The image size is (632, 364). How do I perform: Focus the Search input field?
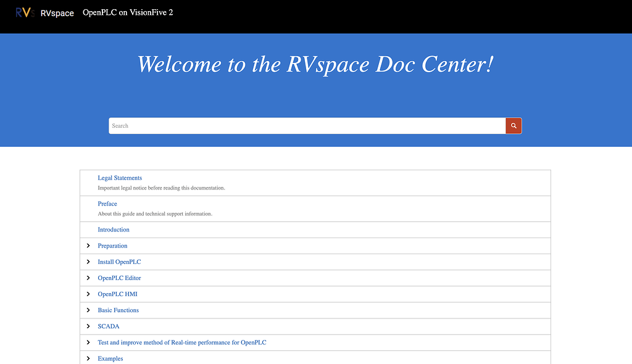(307, 126)
